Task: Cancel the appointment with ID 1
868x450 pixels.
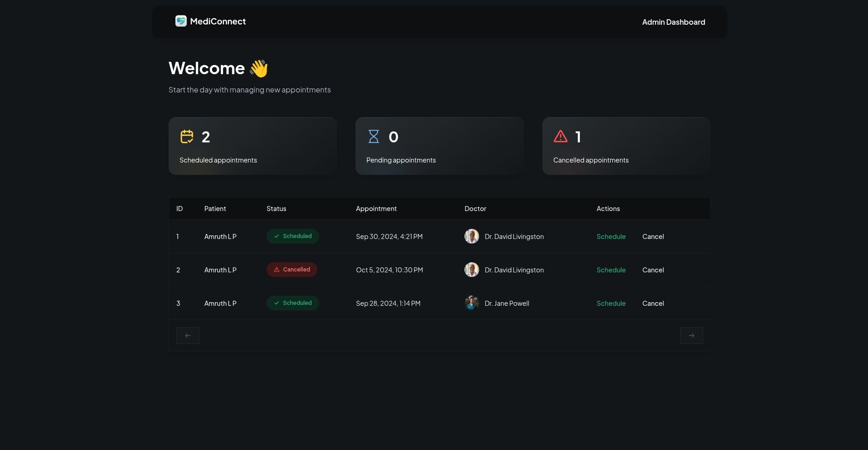Action: [x=653, y=237]
